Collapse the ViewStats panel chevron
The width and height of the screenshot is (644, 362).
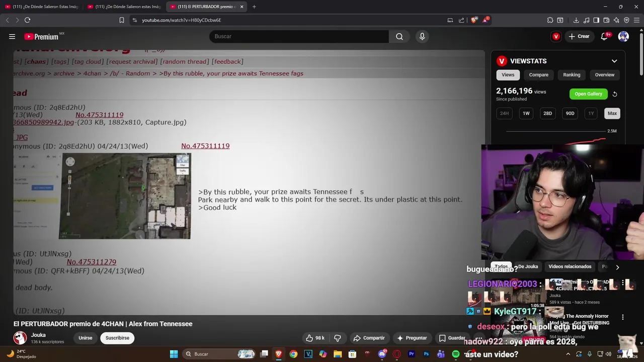(x=614, y=61)
